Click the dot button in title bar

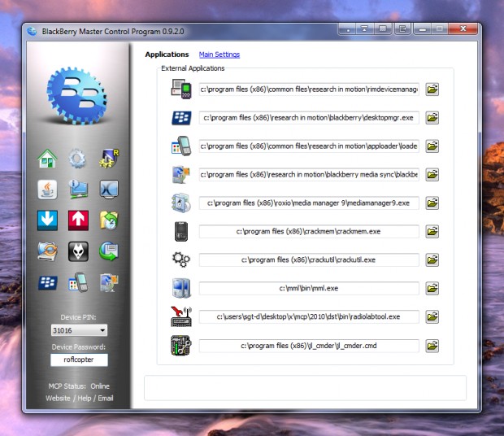(x=348, y=29)
